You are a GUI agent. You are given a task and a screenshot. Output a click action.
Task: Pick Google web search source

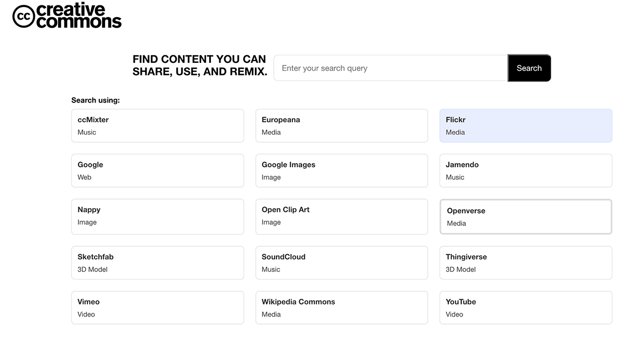(x=157, y=171)
